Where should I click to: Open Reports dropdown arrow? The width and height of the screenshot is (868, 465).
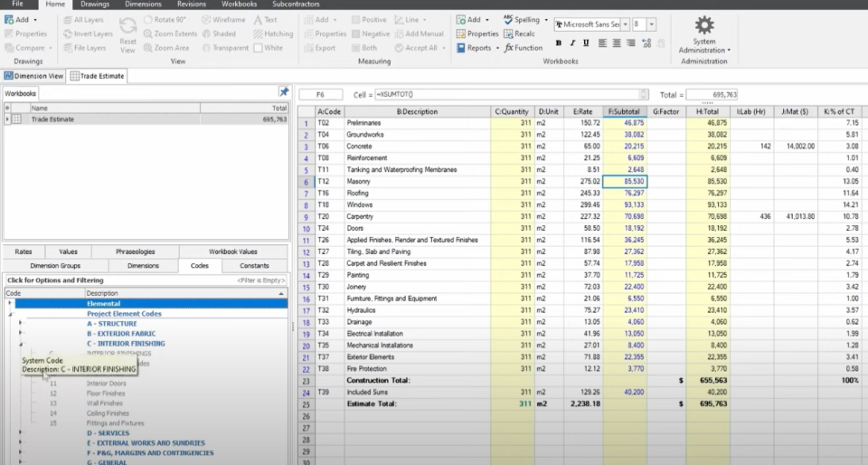[497, 48]
